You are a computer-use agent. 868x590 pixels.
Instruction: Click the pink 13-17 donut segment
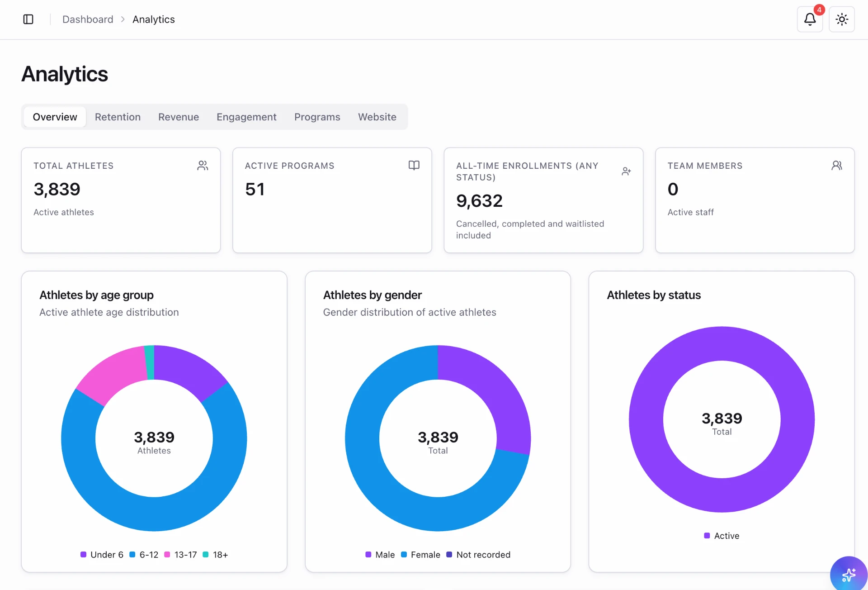pyautogui.click(x=117, y=372)
